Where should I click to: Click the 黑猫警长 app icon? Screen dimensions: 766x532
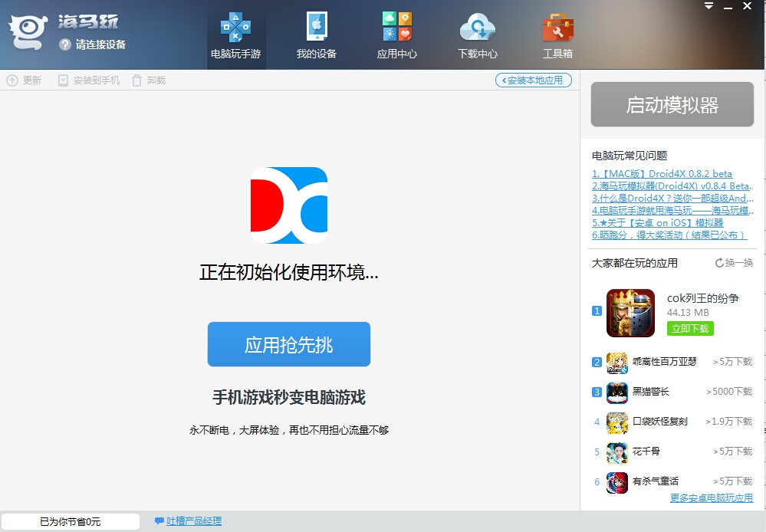[617, 392]
